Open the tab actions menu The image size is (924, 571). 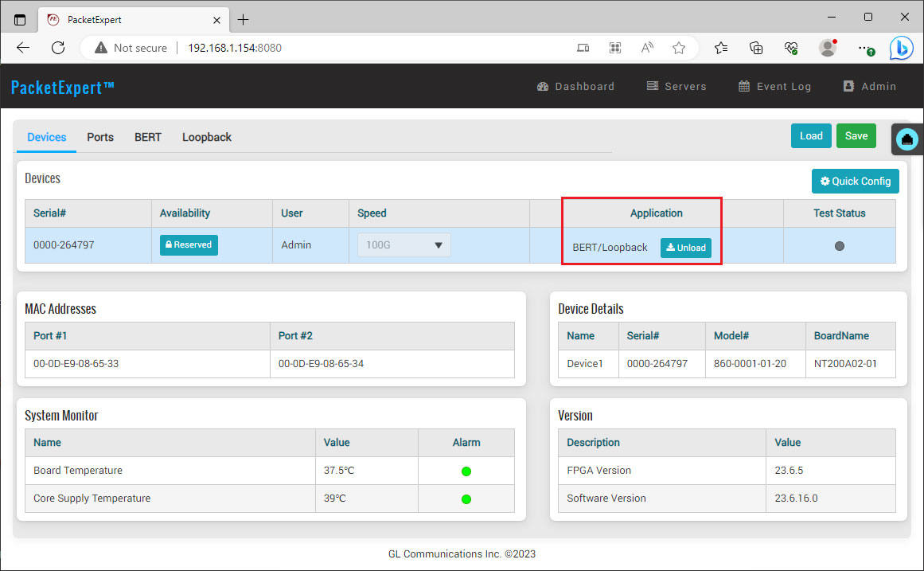[19, 19]
